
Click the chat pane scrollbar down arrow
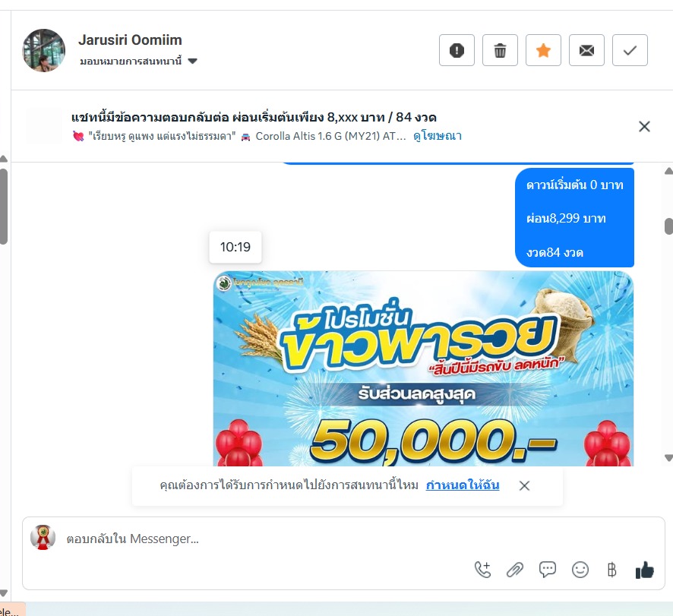[x=668, y=457]
